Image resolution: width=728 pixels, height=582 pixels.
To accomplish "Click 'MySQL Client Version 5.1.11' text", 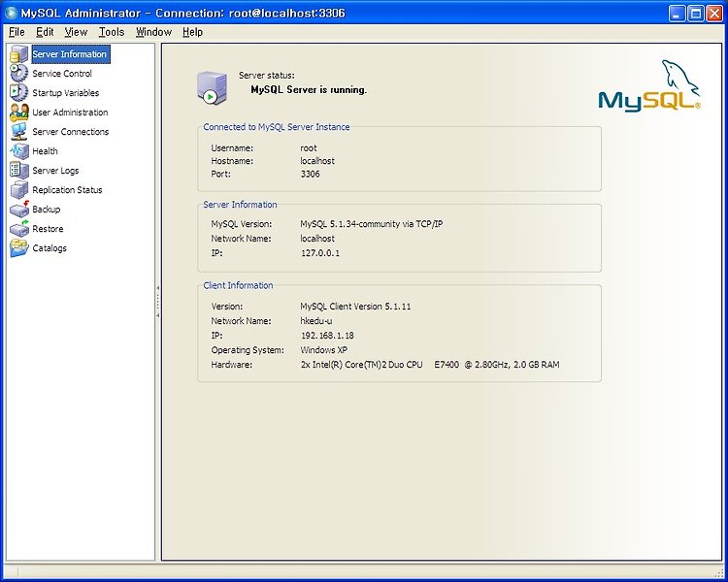I will [x=355, y=307].
